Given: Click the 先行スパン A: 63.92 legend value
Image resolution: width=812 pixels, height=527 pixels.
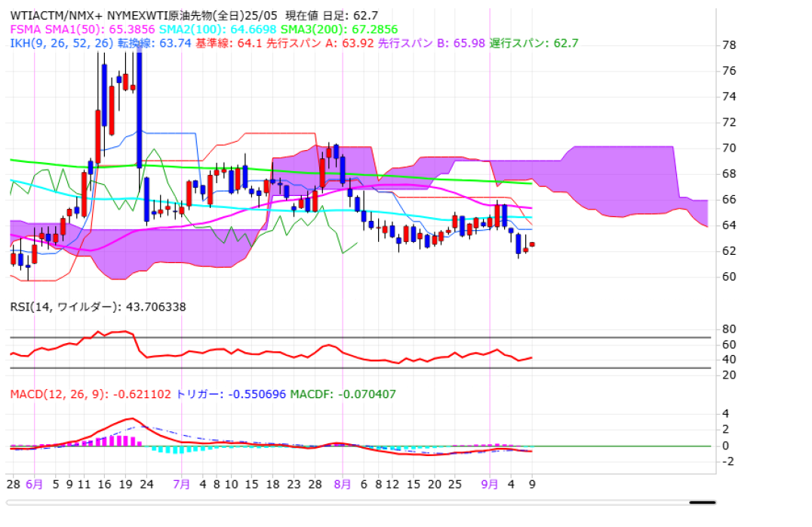Looking at the screenshot, I should [x=320, y=44].
